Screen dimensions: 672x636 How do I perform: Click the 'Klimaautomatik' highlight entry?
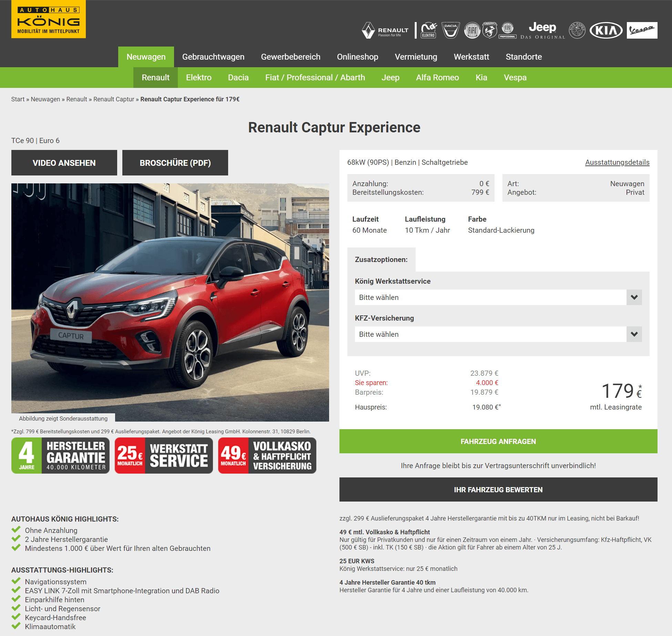click(50, 627)
